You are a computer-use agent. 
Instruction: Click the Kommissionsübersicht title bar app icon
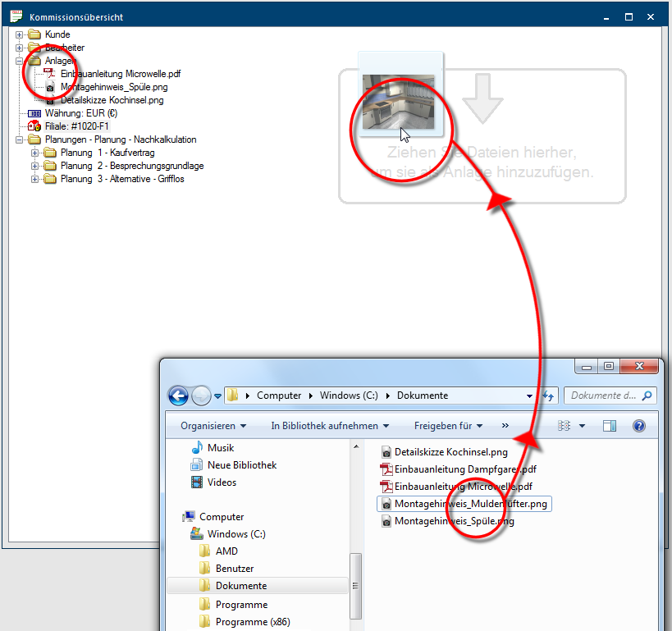pyautogui.click(x=16, y=16)
